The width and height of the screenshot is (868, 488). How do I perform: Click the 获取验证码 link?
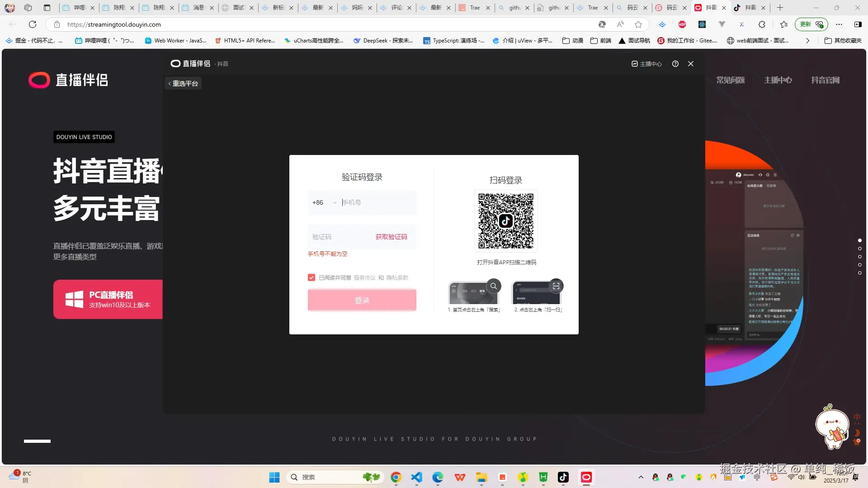pos(391,237)
